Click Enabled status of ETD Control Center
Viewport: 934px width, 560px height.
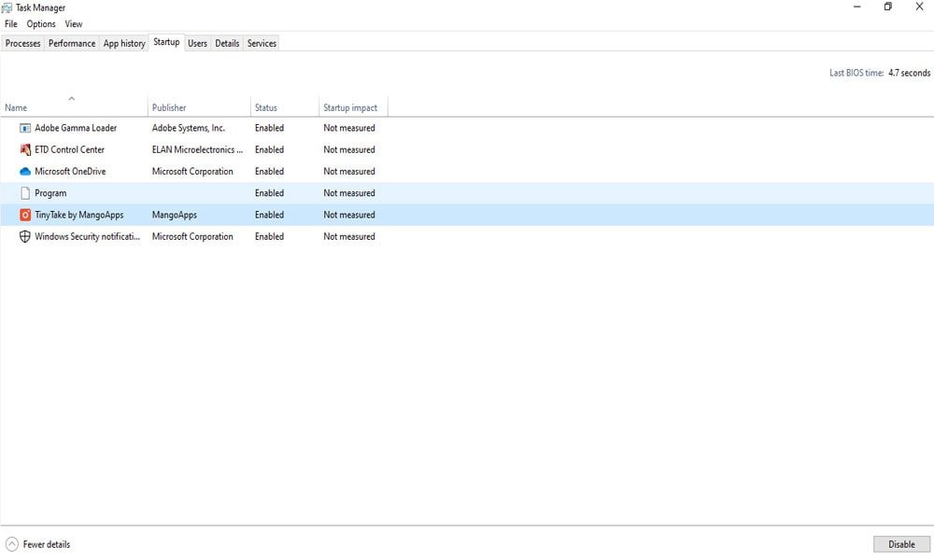point(269,150)
